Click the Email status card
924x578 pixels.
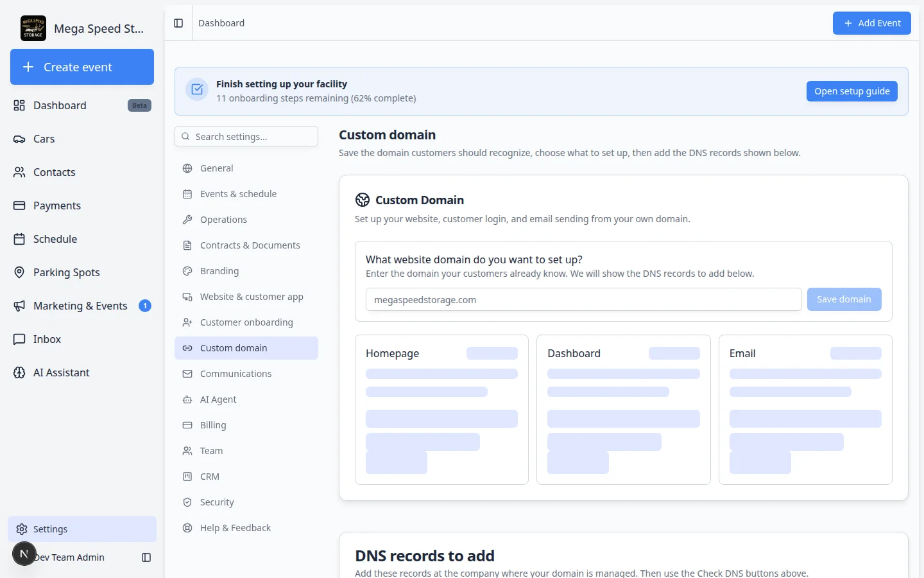click(x=805, y=410)
